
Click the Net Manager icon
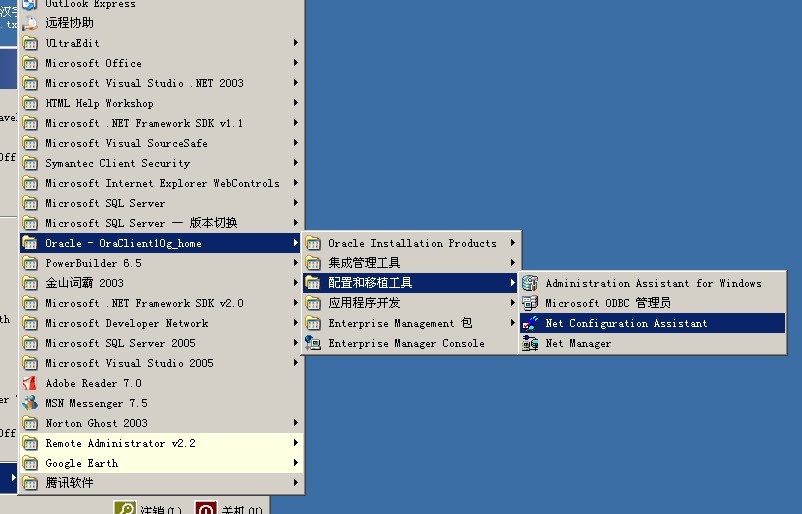pos(530,343)
